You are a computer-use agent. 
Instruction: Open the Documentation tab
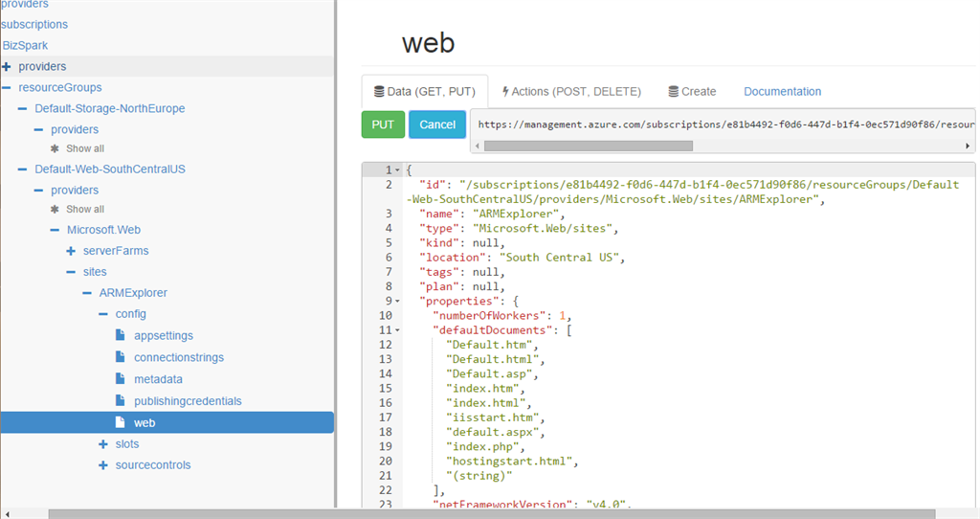pos(782,92)
